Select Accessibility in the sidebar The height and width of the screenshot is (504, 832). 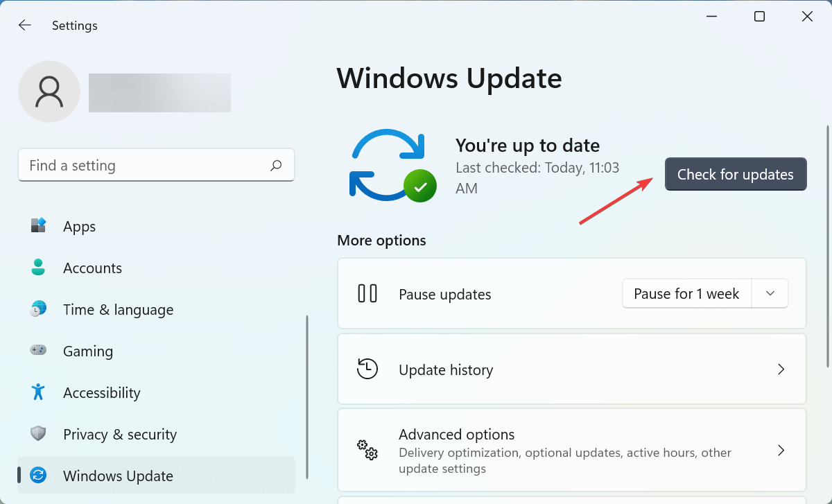click(x=101, y=392)
